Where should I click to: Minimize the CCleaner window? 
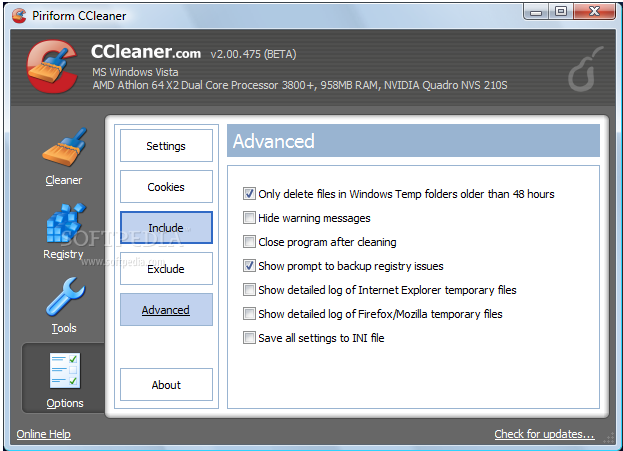click(536, 12)
